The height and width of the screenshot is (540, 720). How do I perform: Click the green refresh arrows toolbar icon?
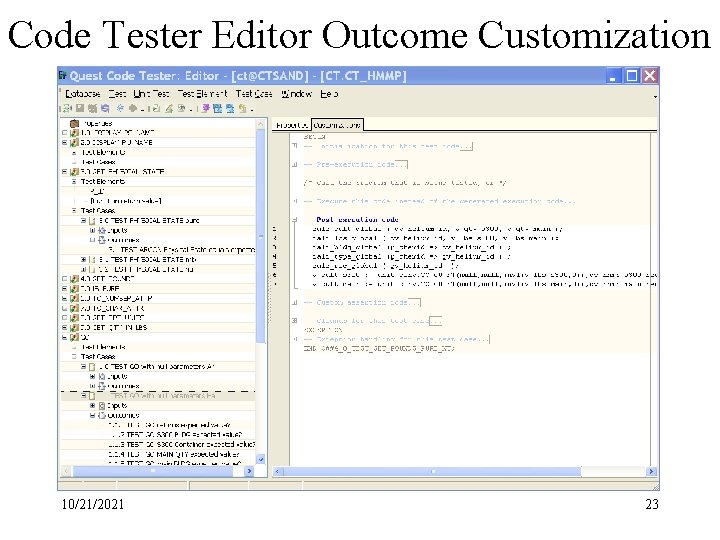67,108
